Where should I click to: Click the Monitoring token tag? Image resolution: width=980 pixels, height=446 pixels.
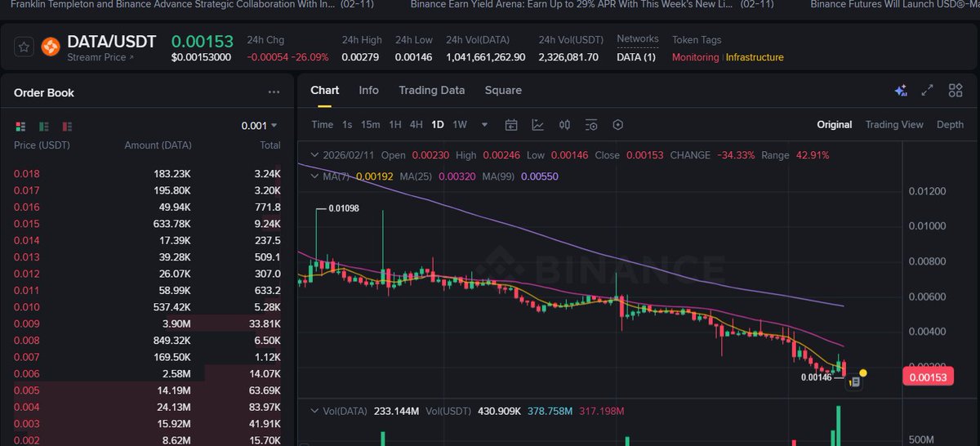(696, 57)
